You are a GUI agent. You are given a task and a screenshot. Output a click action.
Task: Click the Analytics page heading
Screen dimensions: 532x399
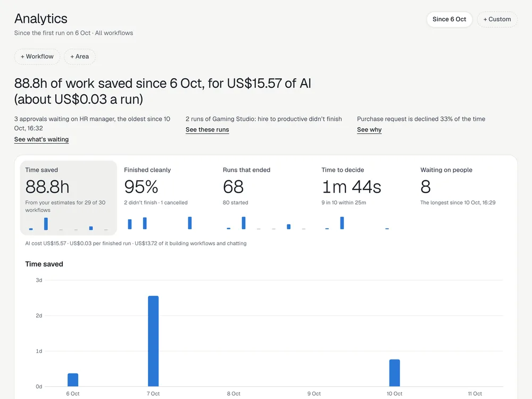[41, 19]
